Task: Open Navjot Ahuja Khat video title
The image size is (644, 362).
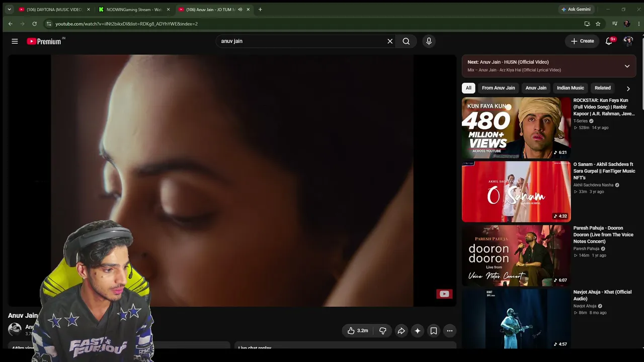Action: click(602, 295)
